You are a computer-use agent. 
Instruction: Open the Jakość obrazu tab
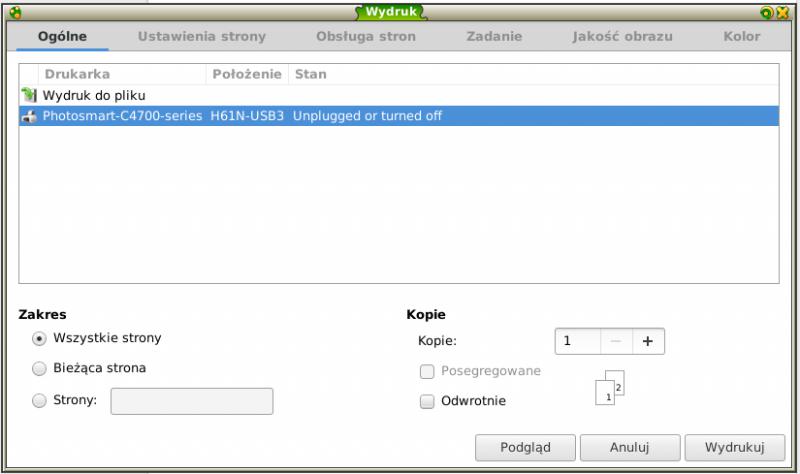622,36
